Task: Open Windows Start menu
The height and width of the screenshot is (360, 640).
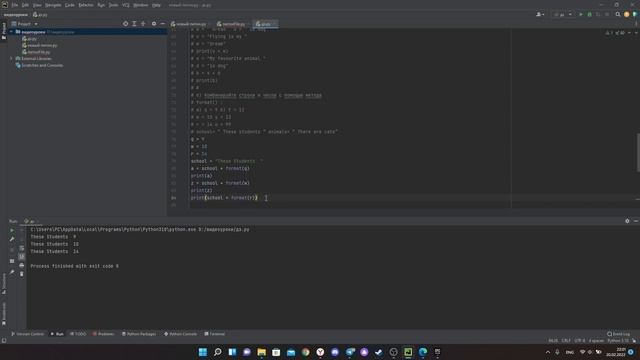Action: tap(203, 352)
